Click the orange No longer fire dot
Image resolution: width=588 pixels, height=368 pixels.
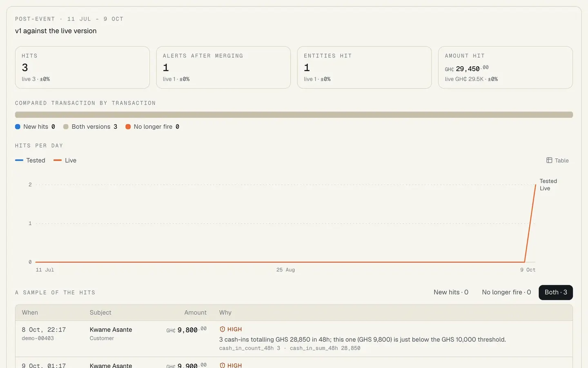pyautogui.click(x=128, y=127)
